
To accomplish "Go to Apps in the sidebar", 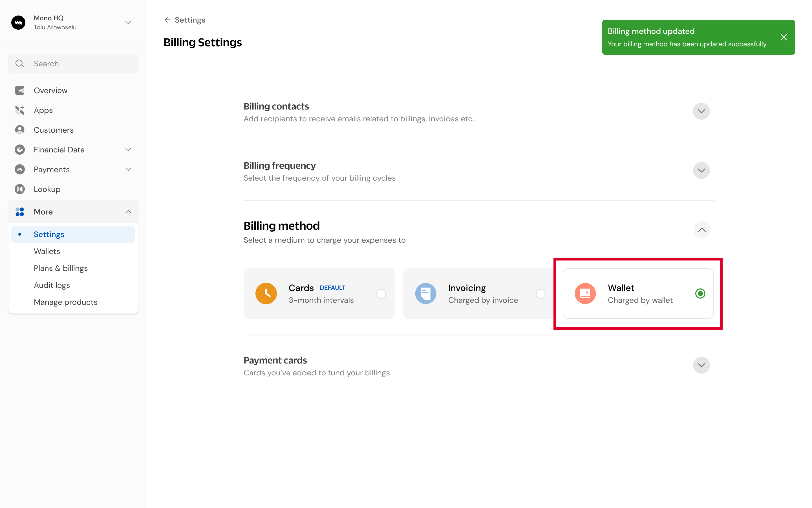I will 43,110.
